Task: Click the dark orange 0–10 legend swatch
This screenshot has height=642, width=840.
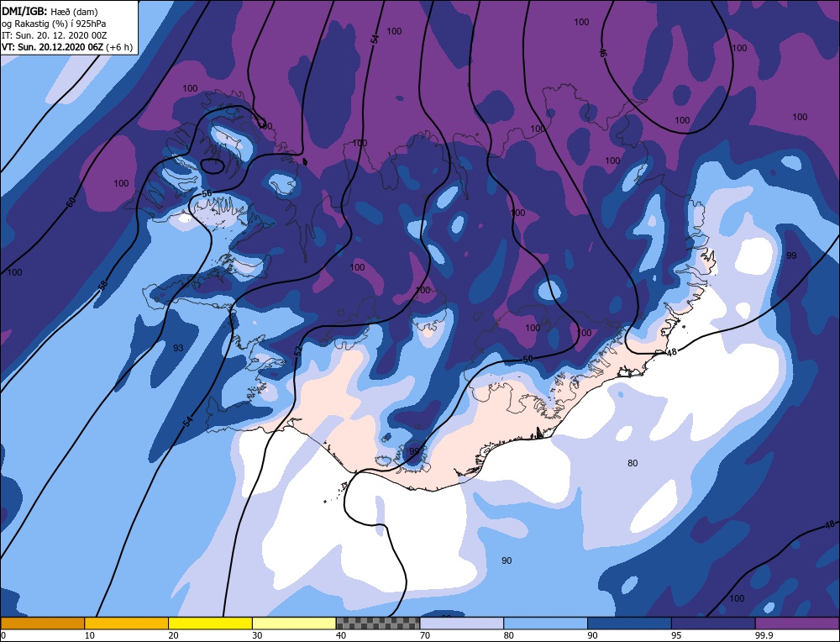Action: pos(42,624)
